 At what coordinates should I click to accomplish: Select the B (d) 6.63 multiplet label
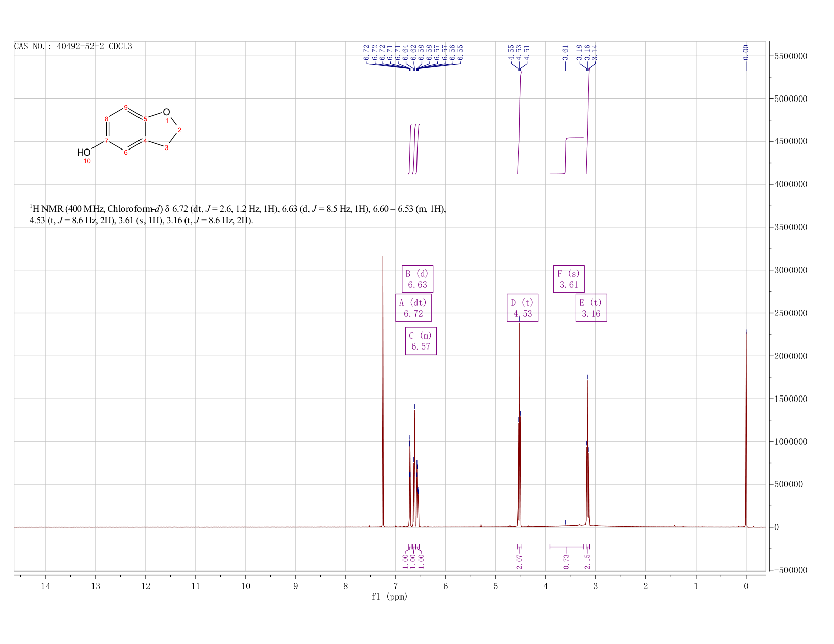pyautogui.click(x=418, y=279)
